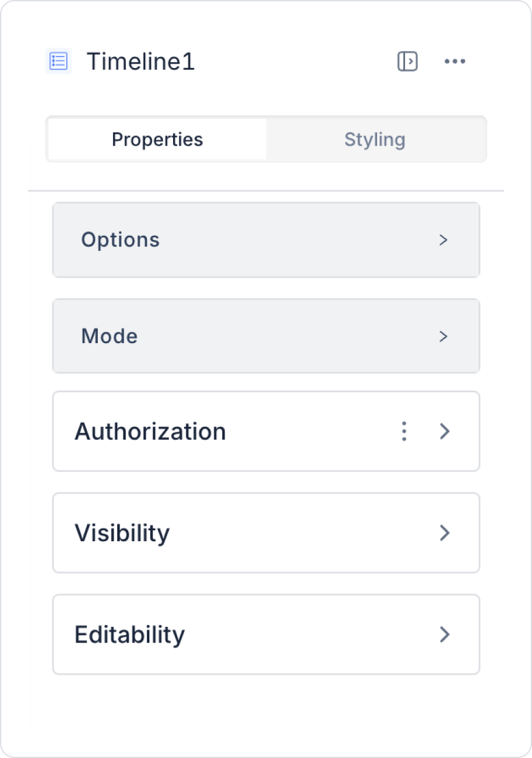Click the Options section label
Viewport: 532px width, 758px height.
point(120,240)
